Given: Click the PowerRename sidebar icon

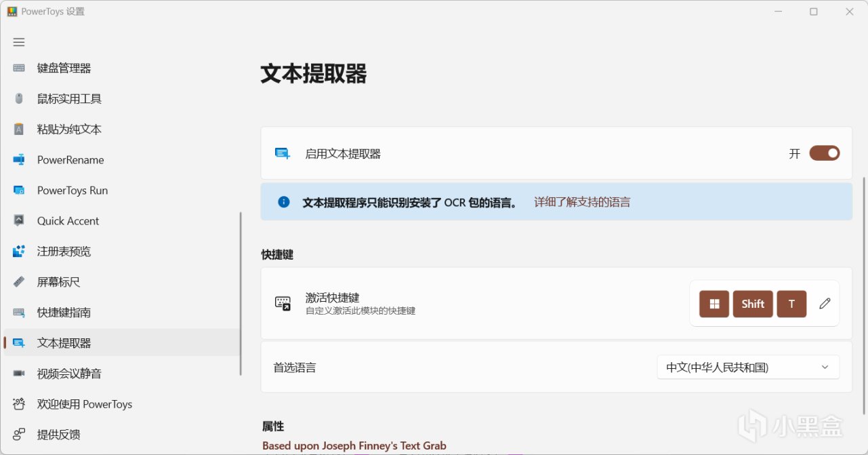Looking at the screenshot, I should coord(19,160).
